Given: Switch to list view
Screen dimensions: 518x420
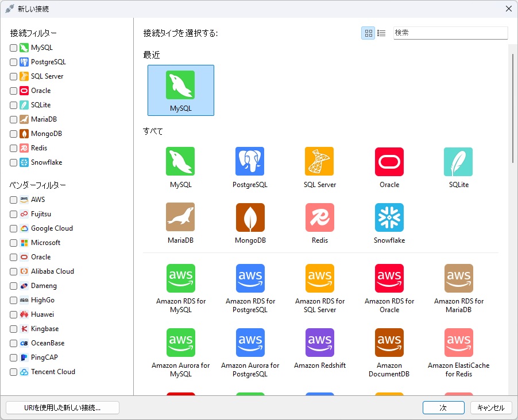Looking at the screenshot, I should [x=381, y=33].
